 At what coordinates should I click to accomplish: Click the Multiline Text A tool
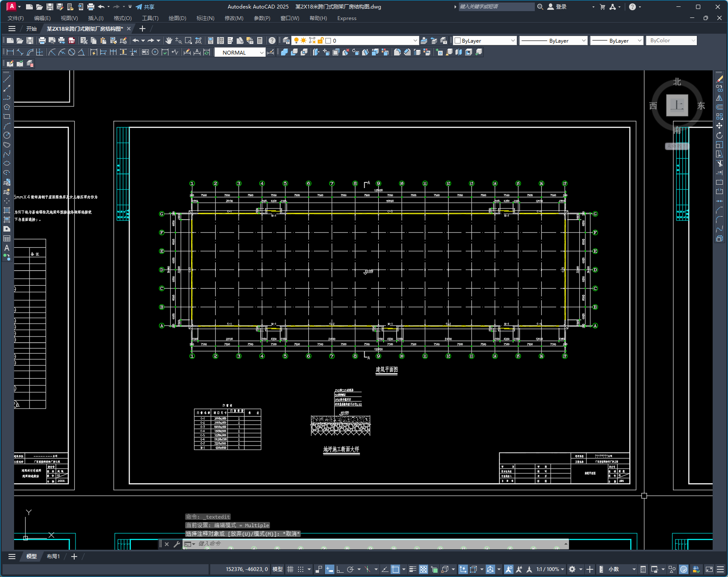(x=7, y=248)
